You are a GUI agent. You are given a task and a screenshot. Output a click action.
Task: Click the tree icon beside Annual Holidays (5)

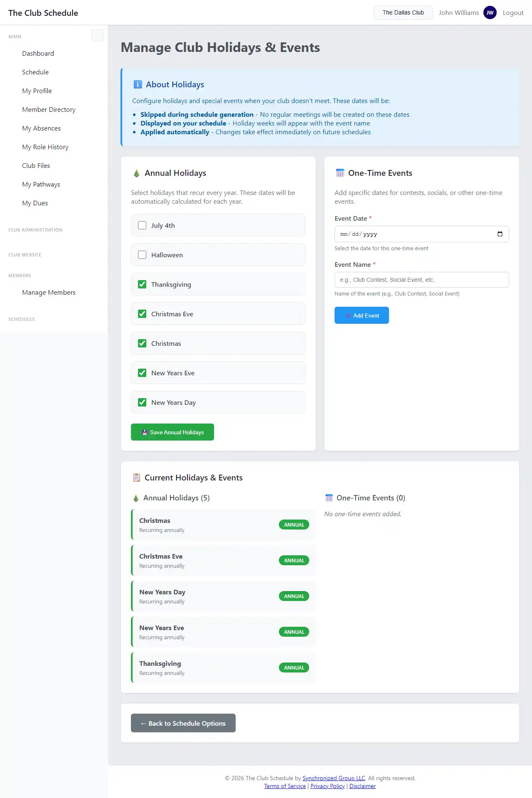135,498
